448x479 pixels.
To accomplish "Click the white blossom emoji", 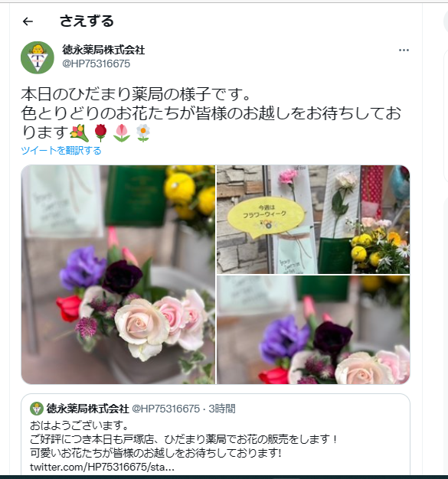I will [x=142, y=133].
